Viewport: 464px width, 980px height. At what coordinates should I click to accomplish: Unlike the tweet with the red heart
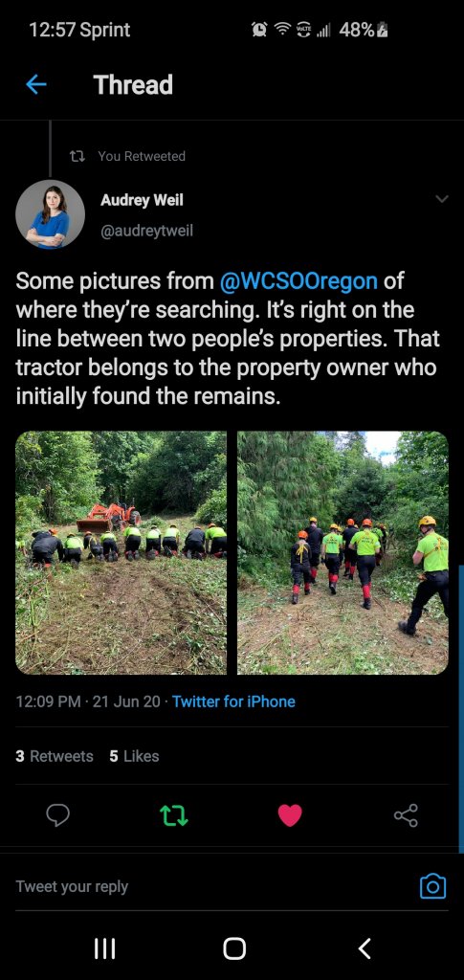point(290,815)
